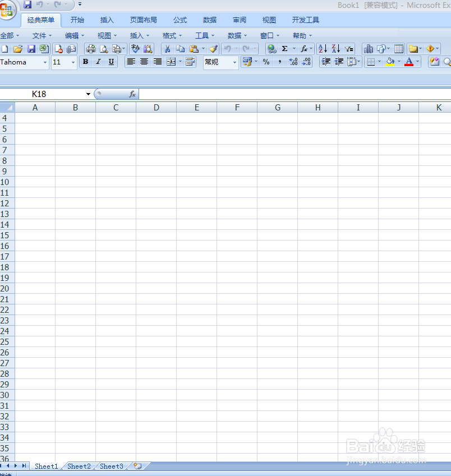
Task: Open the Tahoma font name dropdown
Action: 45,62
